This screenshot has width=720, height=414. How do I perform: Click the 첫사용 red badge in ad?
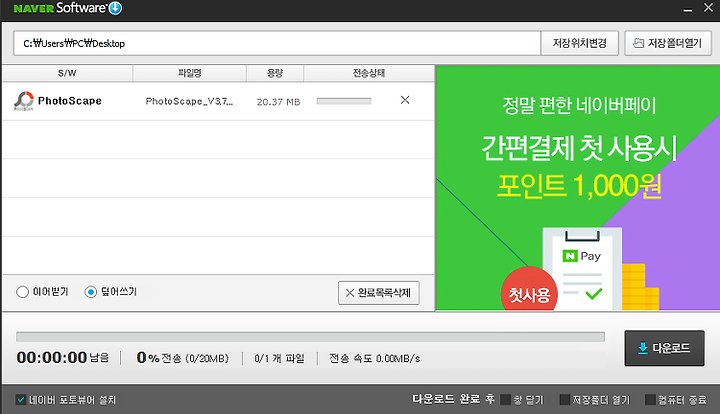[529, 291]
